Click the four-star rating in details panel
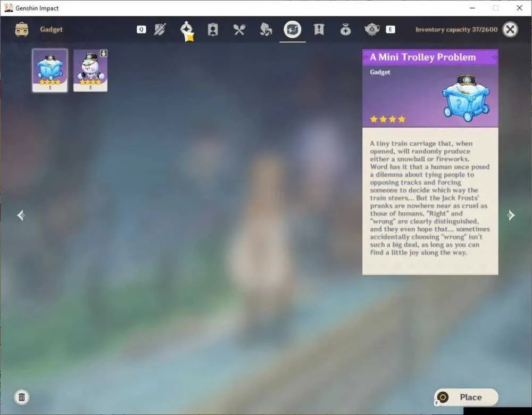Viewport: 532px width, 415px height. [387, 119]
